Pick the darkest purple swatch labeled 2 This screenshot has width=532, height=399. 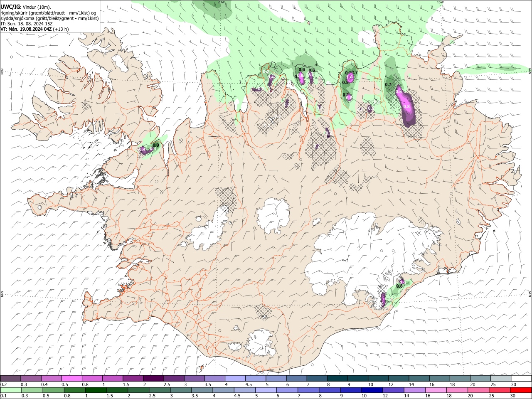153,379
